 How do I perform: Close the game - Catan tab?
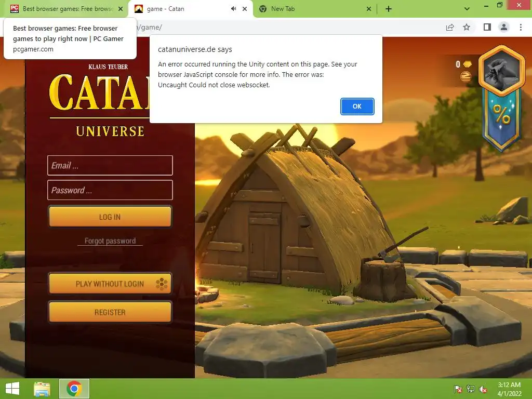(x=245, y=9)
